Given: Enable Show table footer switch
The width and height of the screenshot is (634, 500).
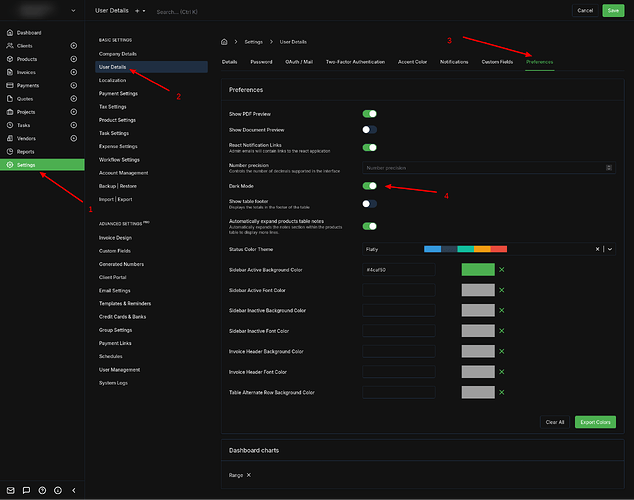Looking at the screenshot, I should tap(370, 204).
